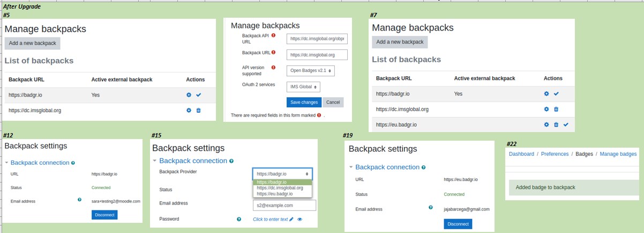Click required icon next to Backpack API URL
644x233 pixels.
click(x=273, y=35)
